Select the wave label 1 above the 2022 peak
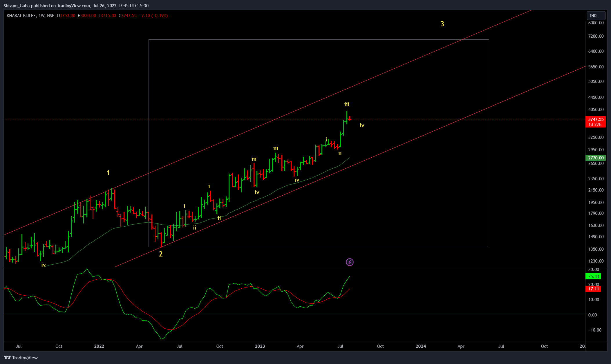The width and height of the screenshot is (611, 364). point(108,173)
